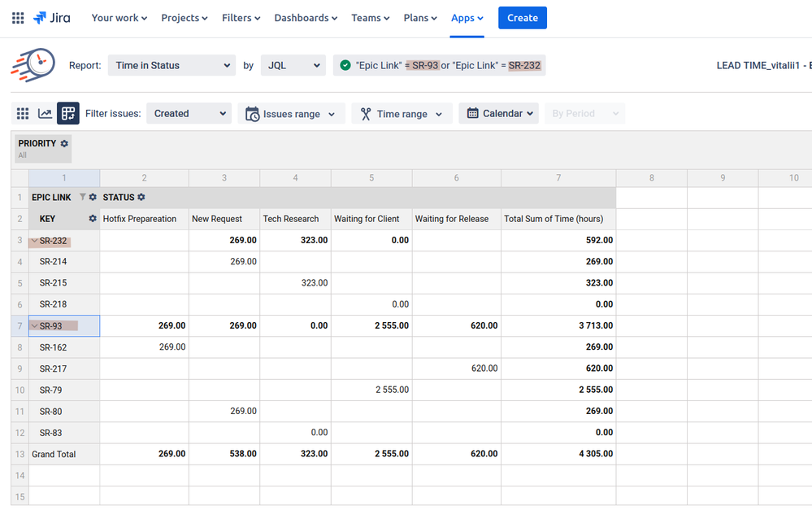The width and height of the screenshot is (812, 519).
Task: Click the EPIC LINK filter funnel icon
Action: click(82, 197)
